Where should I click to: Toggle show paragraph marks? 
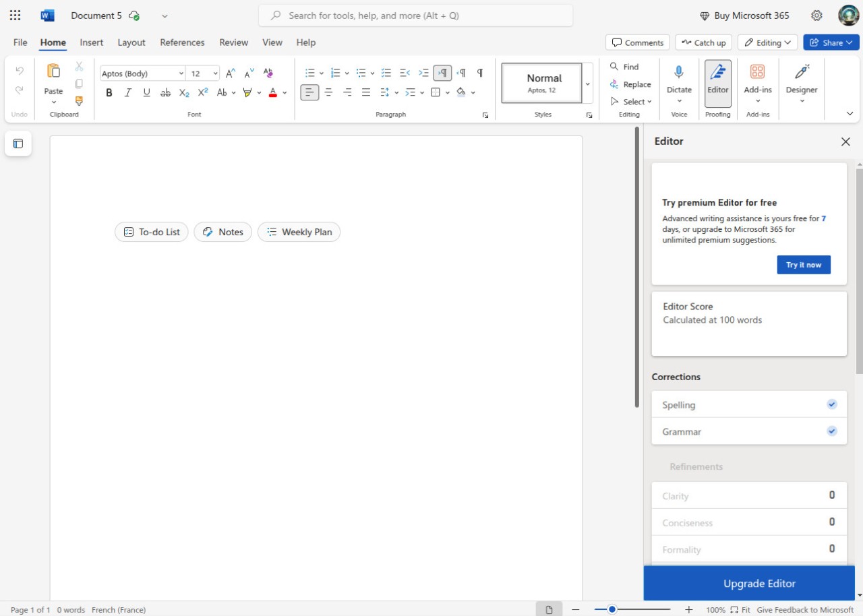pyautogui.click(x=480, y=73)
